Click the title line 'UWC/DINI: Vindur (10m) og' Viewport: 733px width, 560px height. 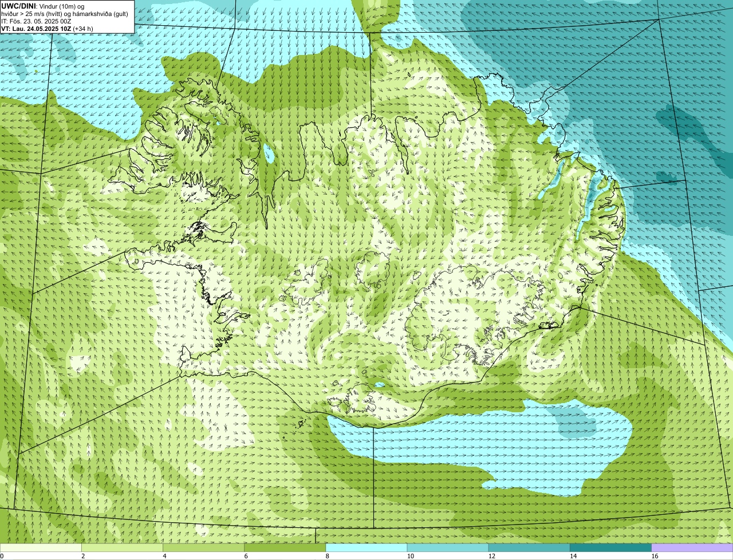click(43, 6)
